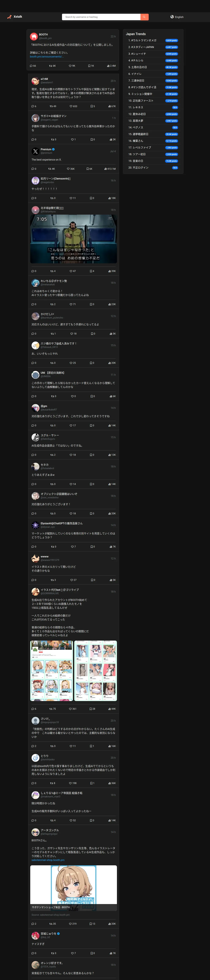The width and height of the screenshot is (210, 980).
Task: Open booth.pm/announcements link
Action: coord(47,57)
